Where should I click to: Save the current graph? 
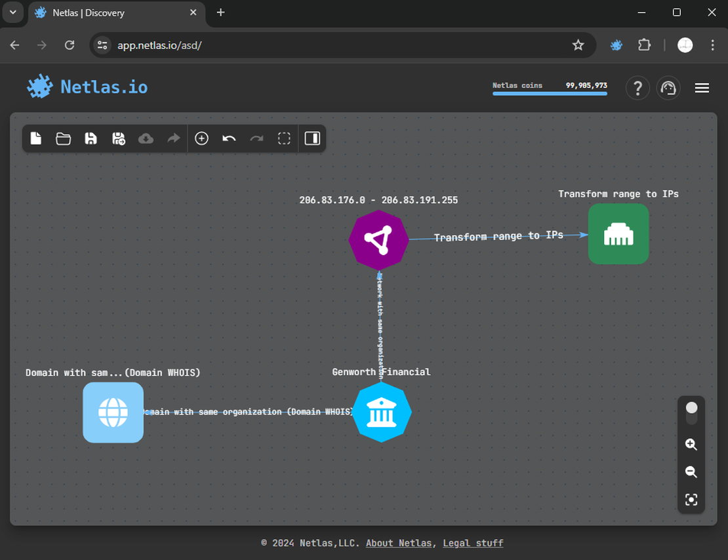91,138
